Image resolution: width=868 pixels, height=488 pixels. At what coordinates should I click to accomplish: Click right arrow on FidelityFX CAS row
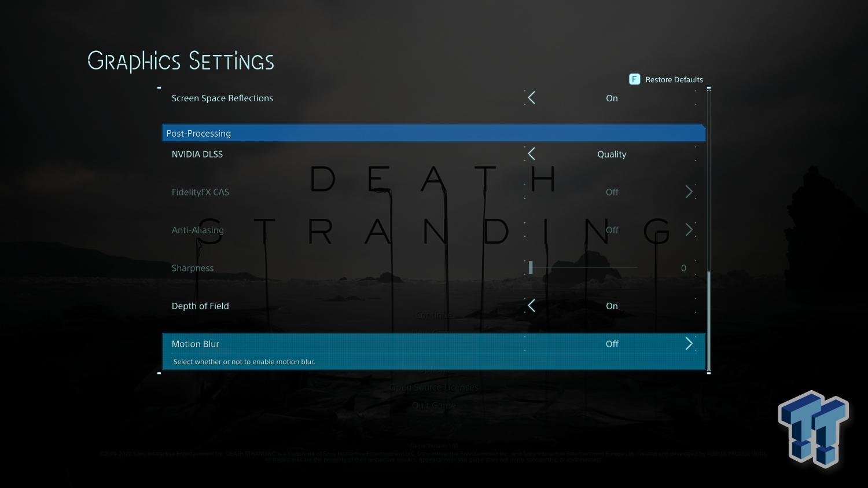coord(689,192)
